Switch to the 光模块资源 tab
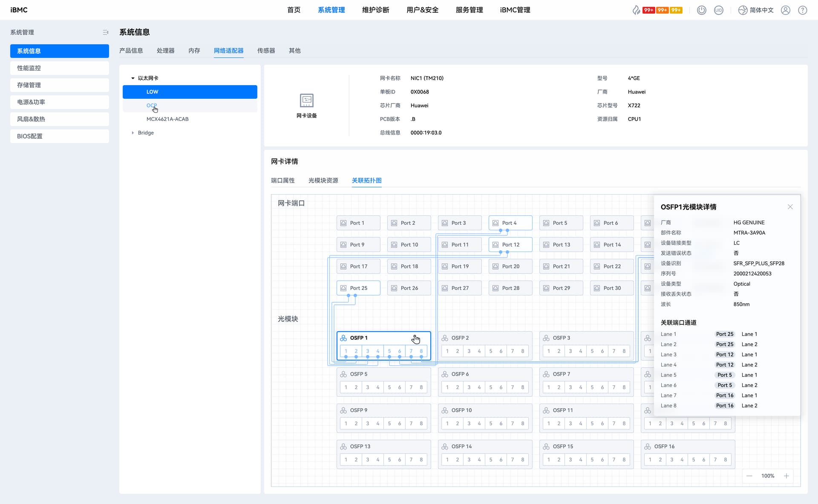The image size is (818, 504). [x=323, y=180]
